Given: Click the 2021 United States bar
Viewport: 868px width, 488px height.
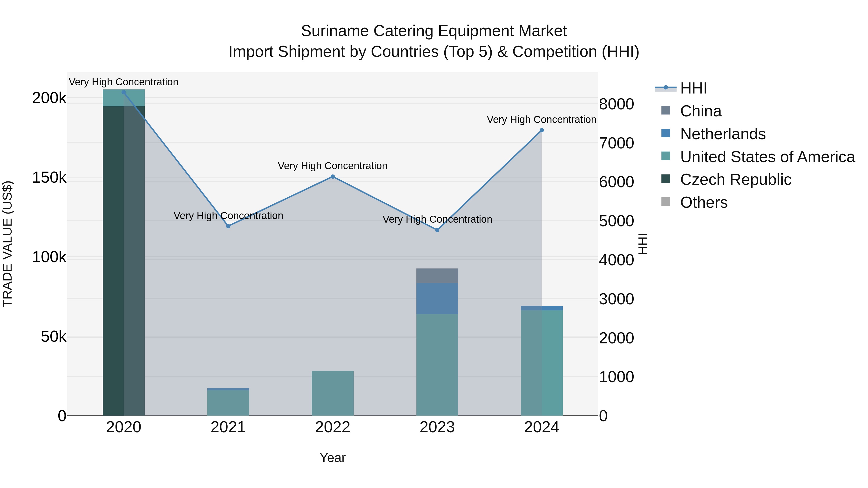Looking at the screenshot, I should tap(228, 403).
